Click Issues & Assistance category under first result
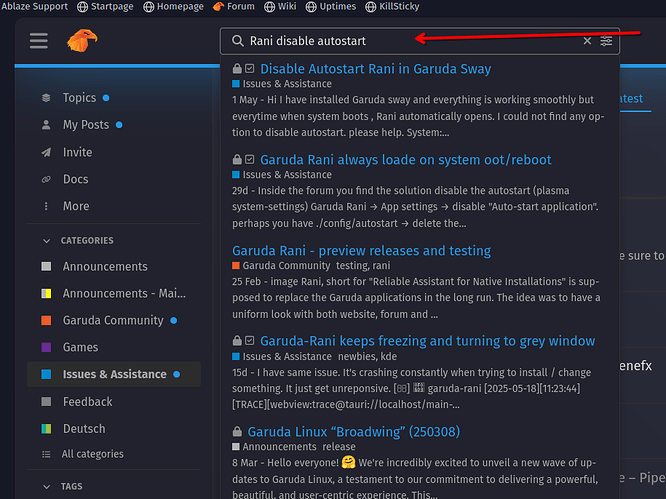Screen dimensions: 666x499 click(282, 84)
